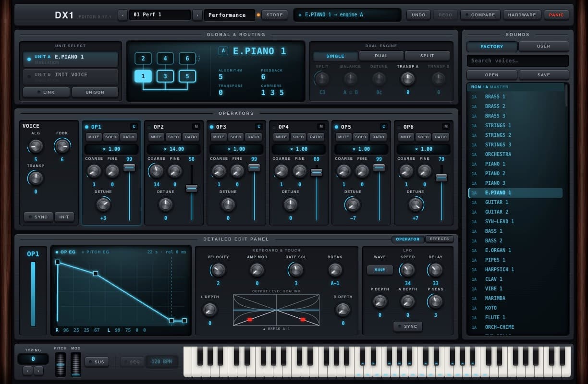Decrease typing octave with left arrow
Screen dimensions: 588x384
pos(28,371)
